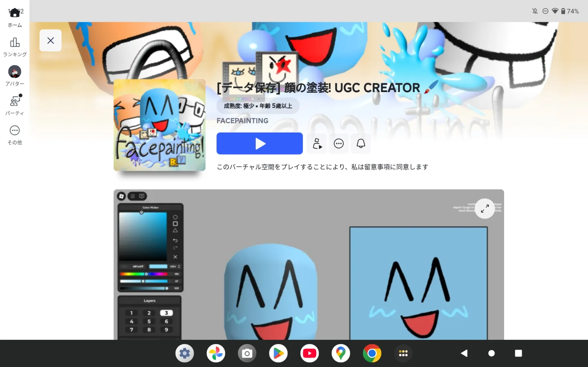Open the gameplay screenshot preview image

pyautogui.click(x=309, y=264)
